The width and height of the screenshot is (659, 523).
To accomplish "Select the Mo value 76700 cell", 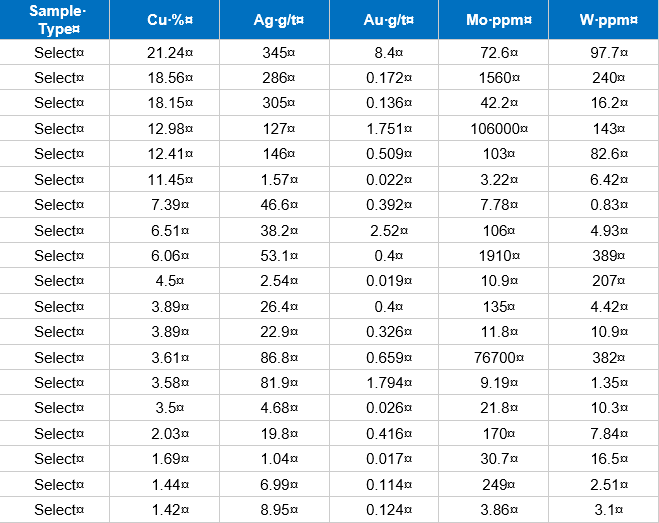I will coord(492,357).
